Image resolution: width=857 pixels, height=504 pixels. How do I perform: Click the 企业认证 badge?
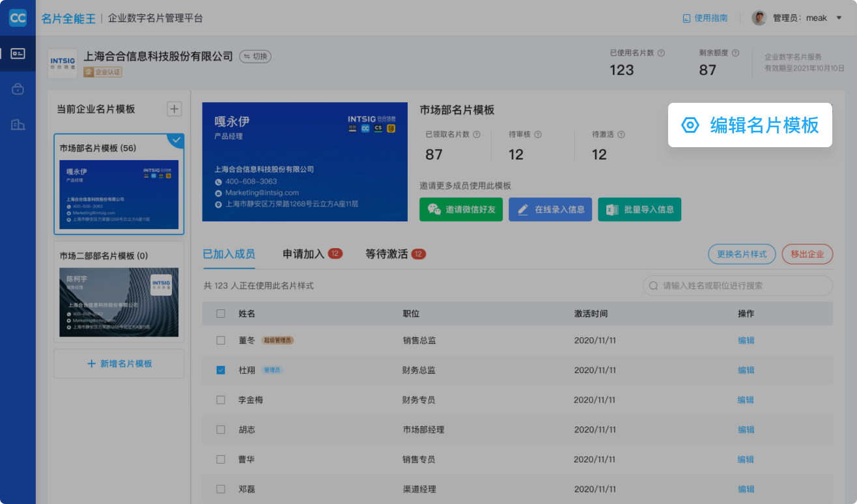[103, 72]
